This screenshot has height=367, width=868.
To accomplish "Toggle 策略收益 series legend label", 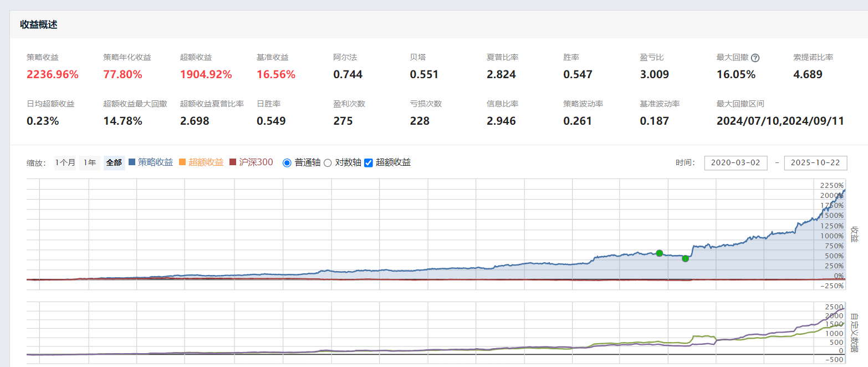I will click(x=155, y=162).
